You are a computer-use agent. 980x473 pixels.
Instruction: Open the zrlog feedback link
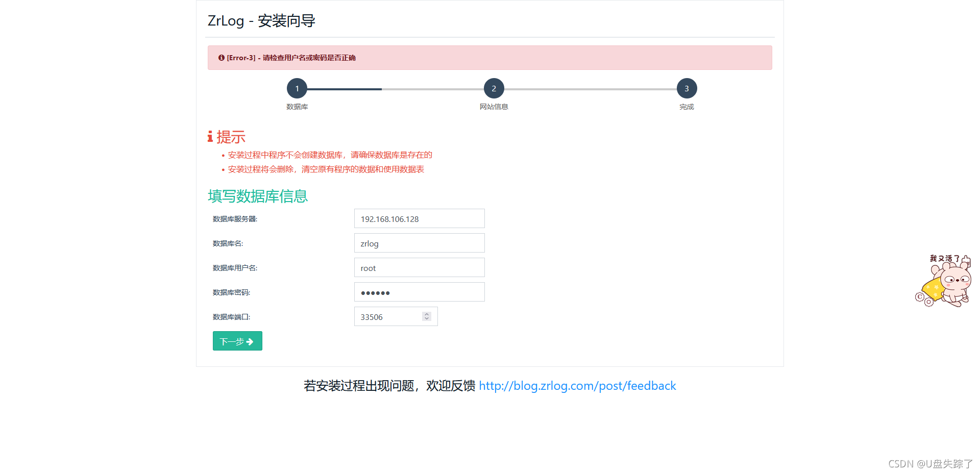pos(577,386)
